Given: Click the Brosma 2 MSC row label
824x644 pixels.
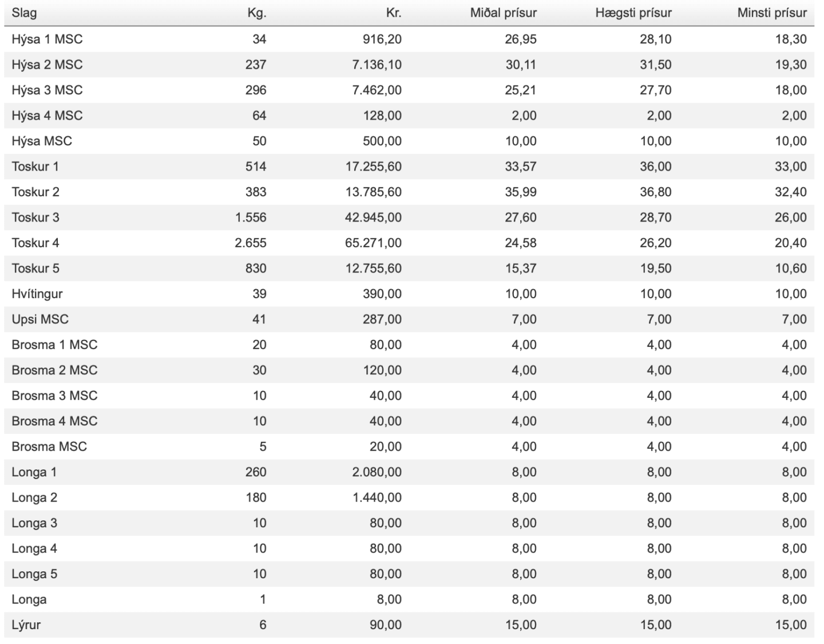Looking at the screenshot, I should tap(54, 370).
